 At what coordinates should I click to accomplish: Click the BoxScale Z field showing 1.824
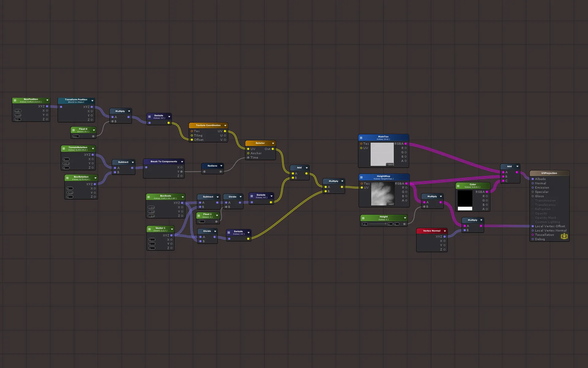click(x=151, y=216)
